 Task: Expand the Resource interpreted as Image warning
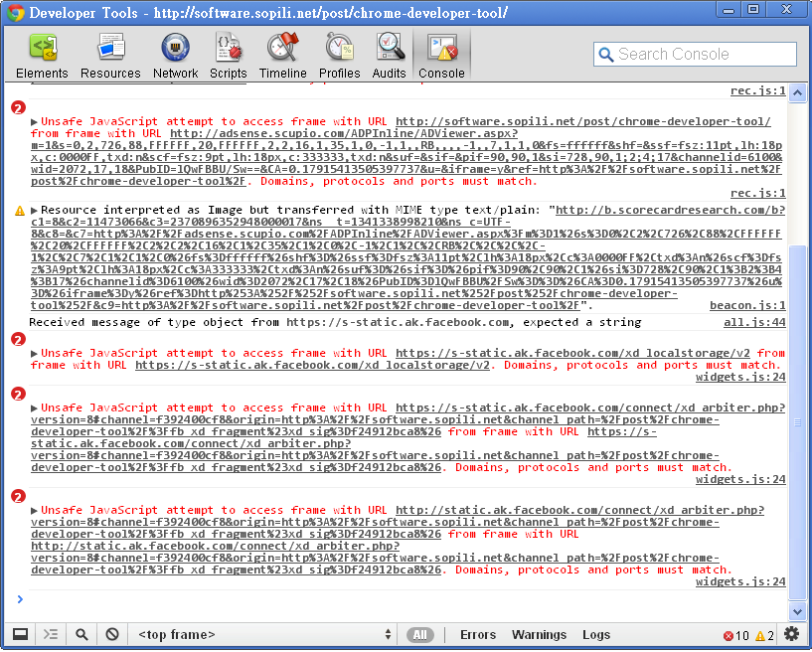(x=34, y=211)
